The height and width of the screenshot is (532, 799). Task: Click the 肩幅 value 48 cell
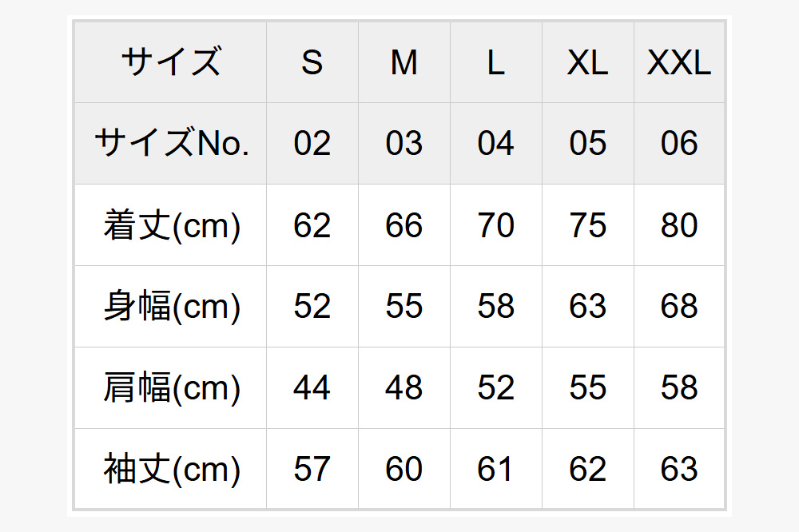pyautogui.click(x=404, y=388)
